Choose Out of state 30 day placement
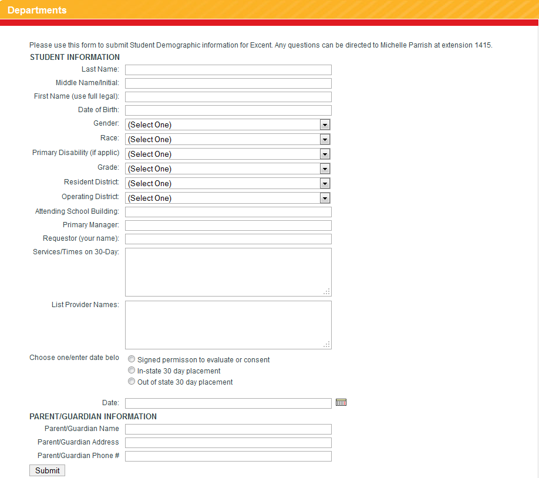This screenshot has height=478, width=539. (131, 381)
